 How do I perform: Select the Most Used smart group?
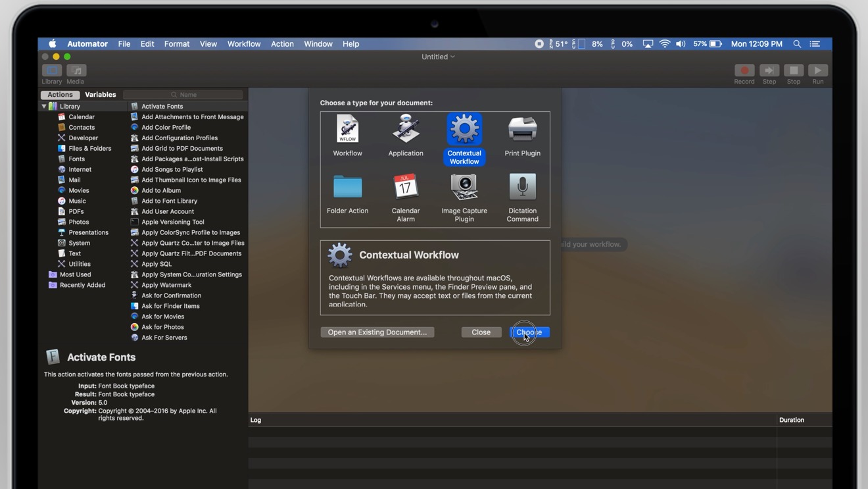coord(75,274)
